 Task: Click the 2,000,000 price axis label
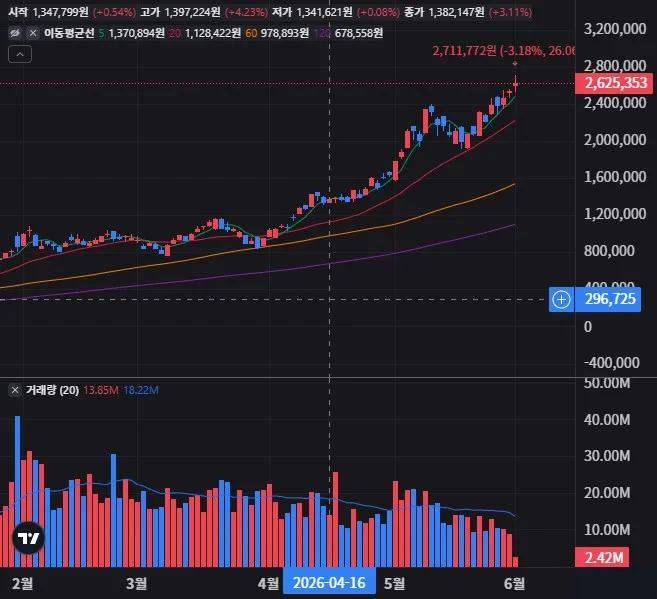pyautogui.click(x=615, y=139)
